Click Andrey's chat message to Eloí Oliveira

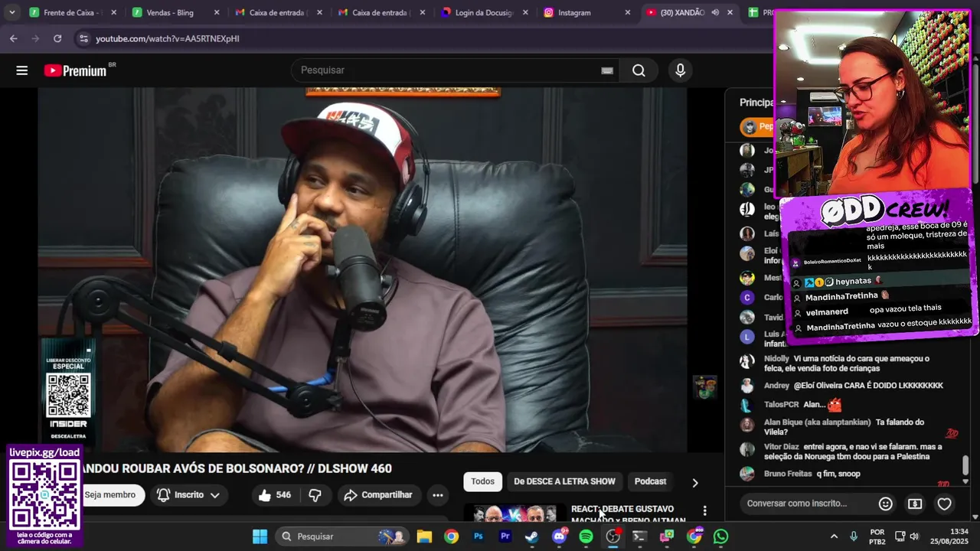[844, 386]
